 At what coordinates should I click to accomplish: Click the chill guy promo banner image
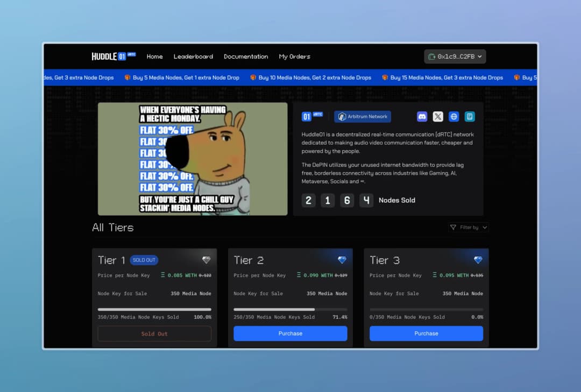pyautogui.click(x=192, y=159)
